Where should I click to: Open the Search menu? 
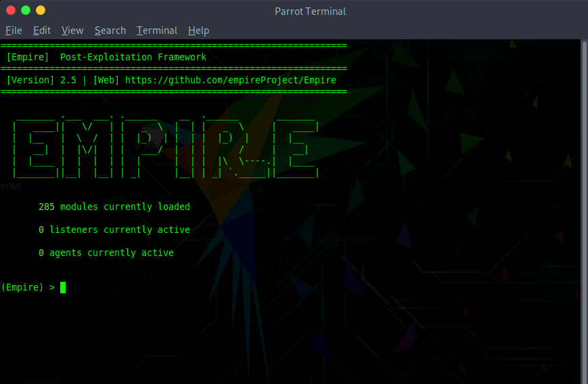[x=110, y=30]
